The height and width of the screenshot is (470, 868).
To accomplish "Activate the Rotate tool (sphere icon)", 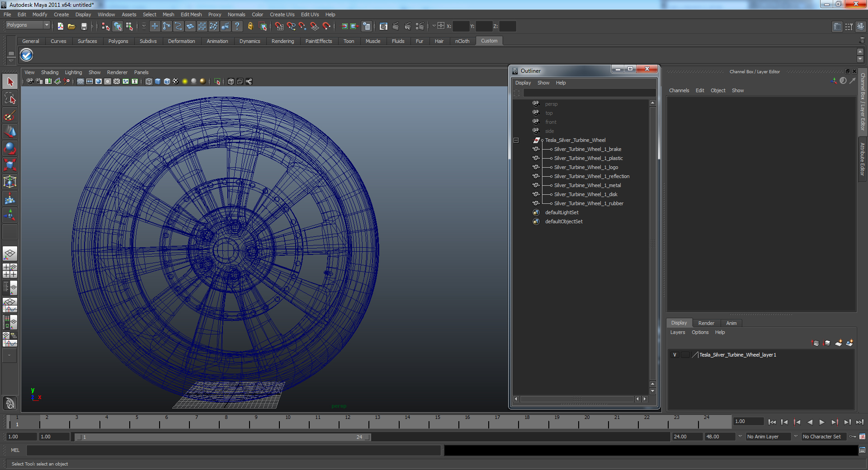I will (10, 149).
